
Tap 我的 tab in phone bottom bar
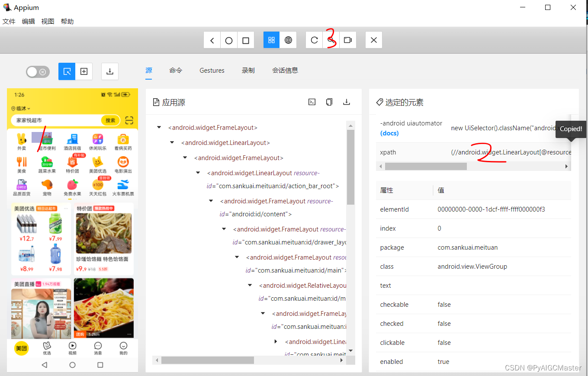point(123,348)
